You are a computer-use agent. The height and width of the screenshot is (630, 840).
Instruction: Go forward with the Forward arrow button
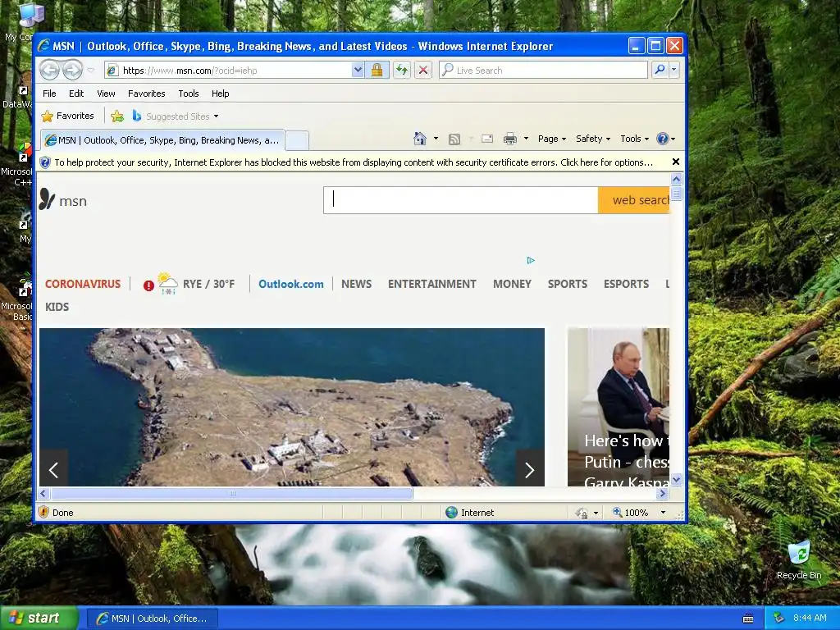tap(72, 70)
